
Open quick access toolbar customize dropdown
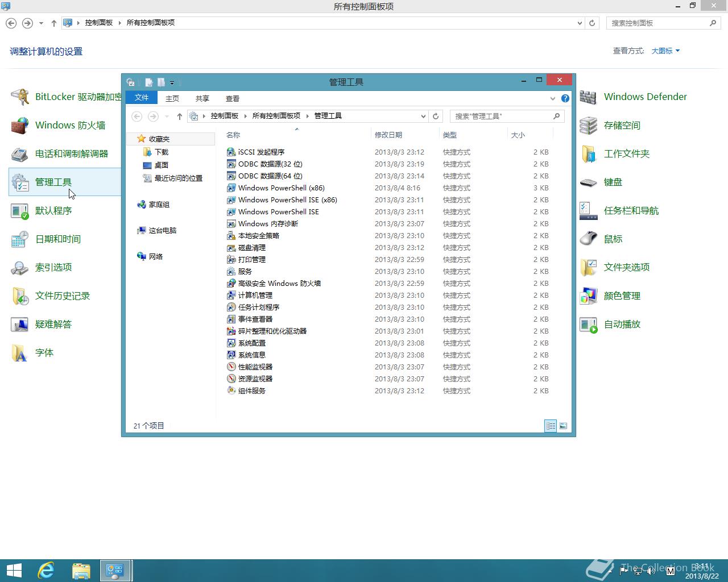pyautogui.click(x=172, y=82)
